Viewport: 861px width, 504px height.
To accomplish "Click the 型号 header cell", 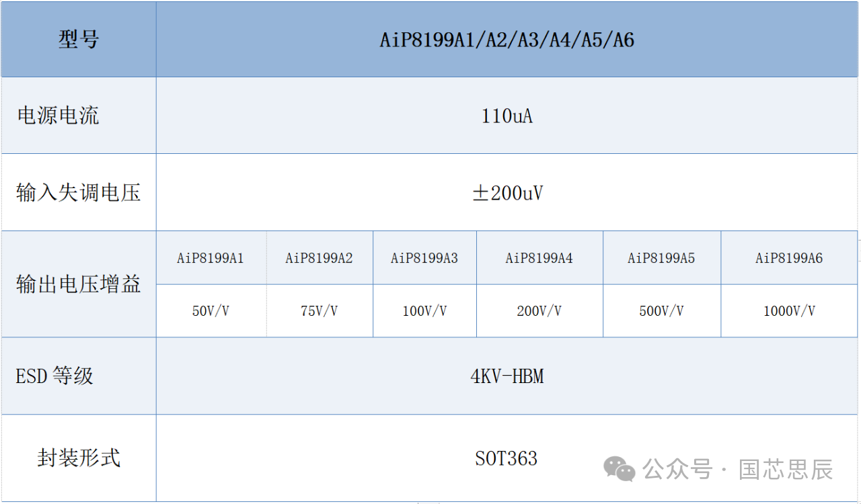I will coord(79,40).
